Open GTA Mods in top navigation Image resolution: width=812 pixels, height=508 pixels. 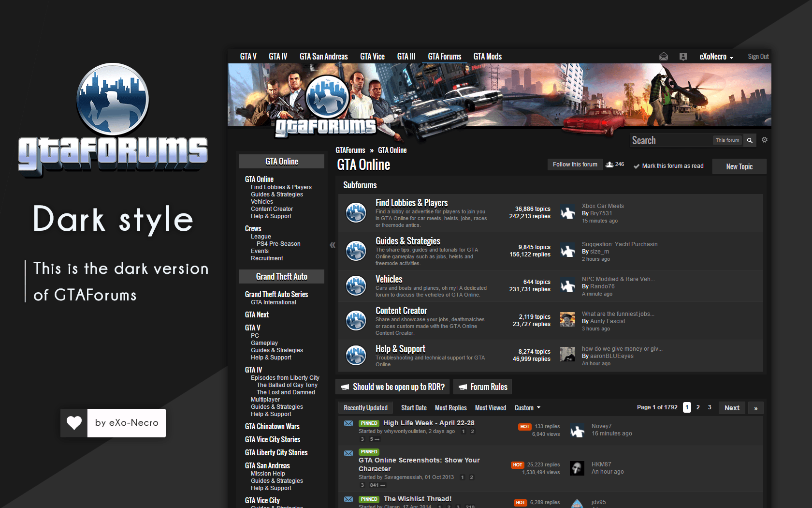pyautogui.click(x=488, y=57)
